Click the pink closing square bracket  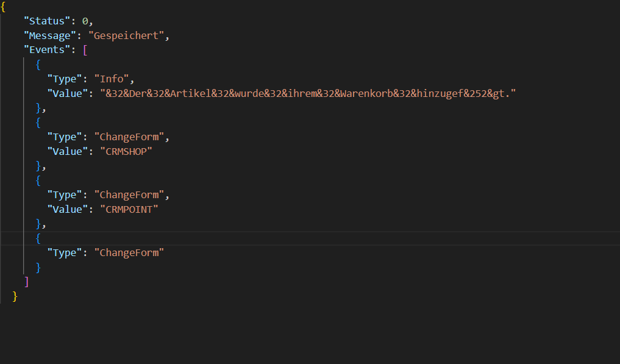[26, 281]
